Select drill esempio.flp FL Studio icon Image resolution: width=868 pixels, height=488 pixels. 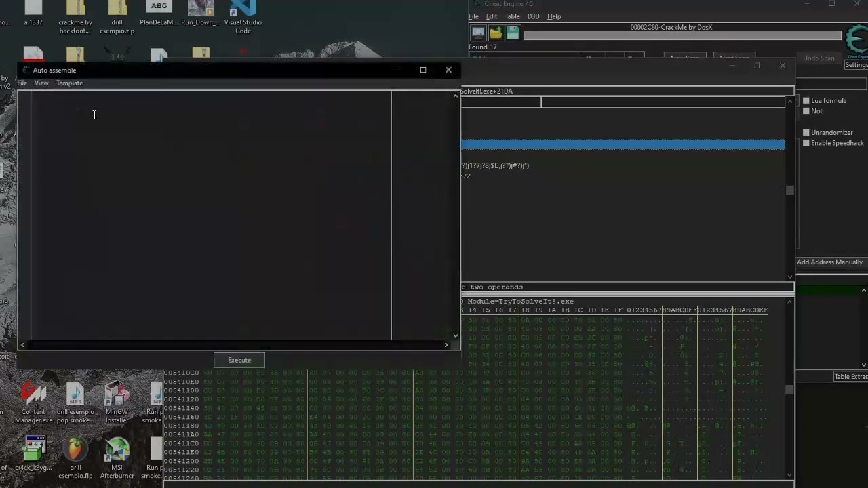pyautogui.click(x=75, y=458)
